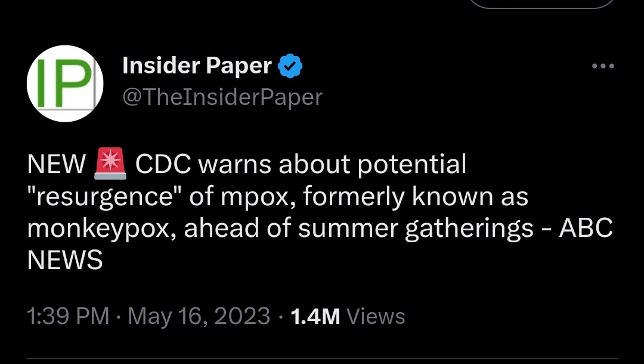Screen dimensions: 644x364
Task: Click the Views label beside 1.4M
Action: 376,316
